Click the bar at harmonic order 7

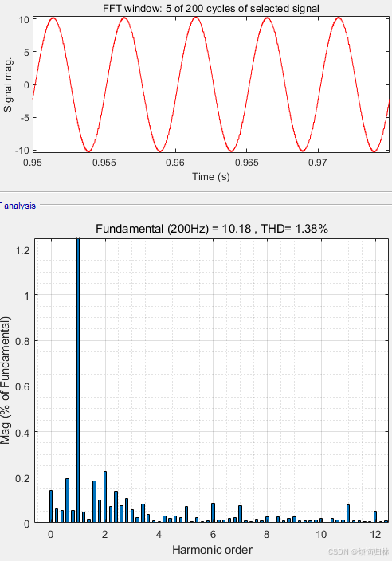pos(240,514)
